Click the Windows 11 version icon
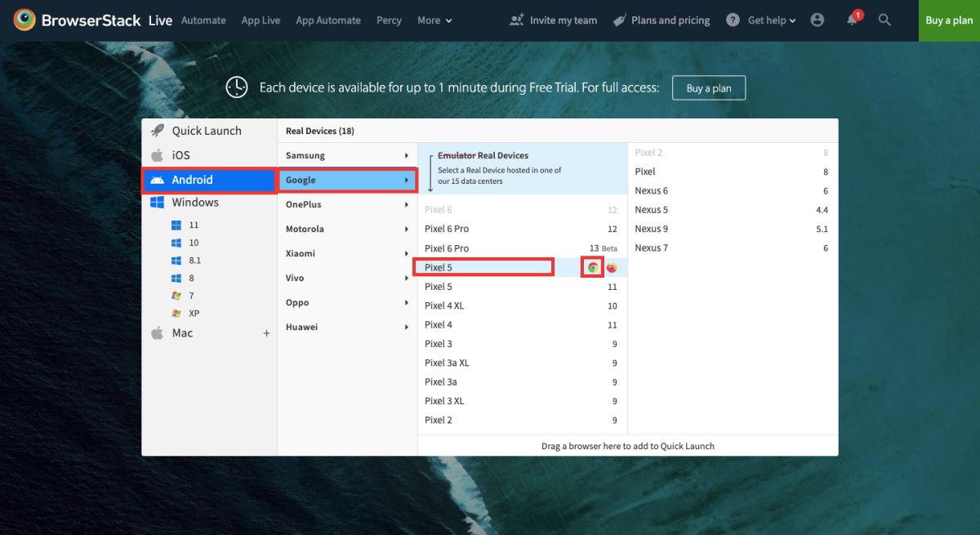Image resolution: width=980 pixels, height=535 pixels. pos(176,225)
